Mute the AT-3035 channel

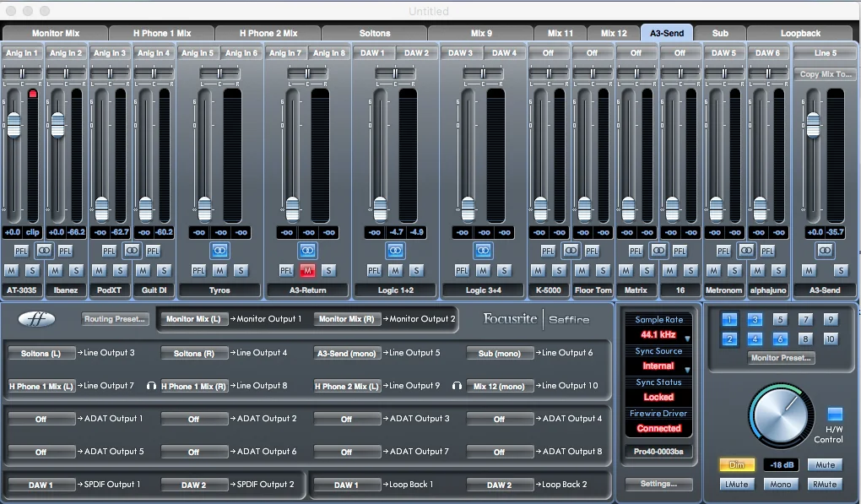coord(12,270)
